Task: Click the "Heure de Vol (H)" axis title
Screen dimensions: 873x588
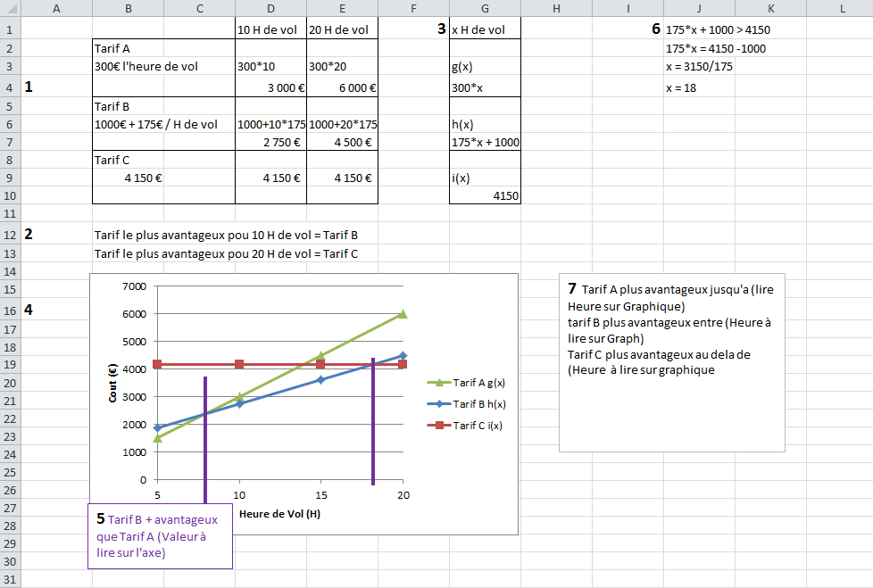Action: [x=279, y=514]
